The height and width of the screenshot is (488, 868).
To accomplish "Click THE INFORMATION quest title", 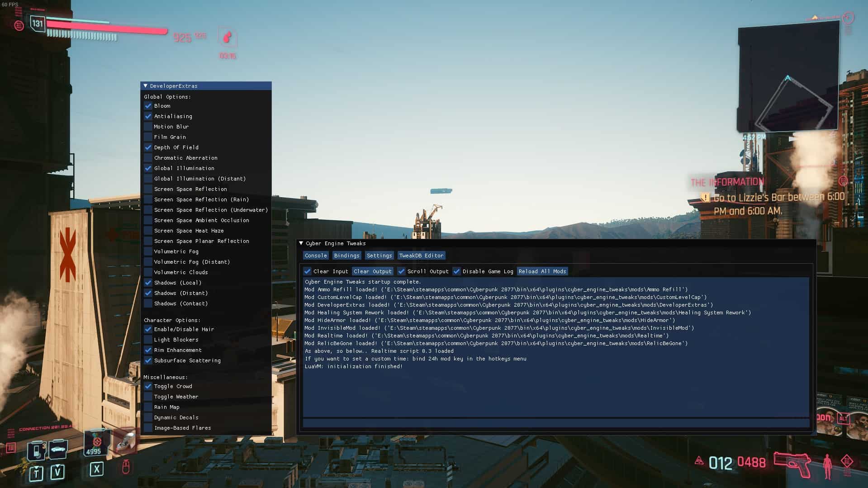I will tap(727, 182).
